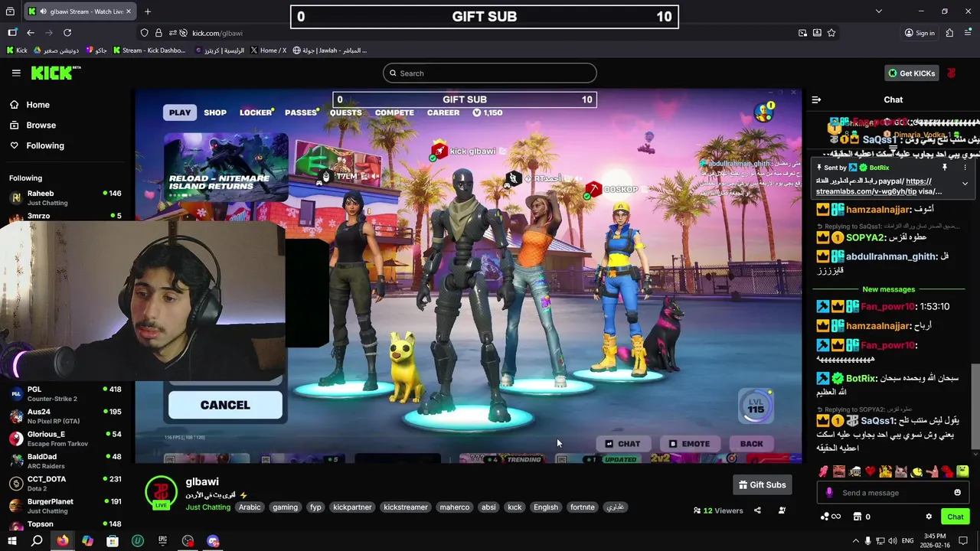Open the Kick sidebar hamburger menu
This screenshot has width=980, height=551.
(16, 73)
